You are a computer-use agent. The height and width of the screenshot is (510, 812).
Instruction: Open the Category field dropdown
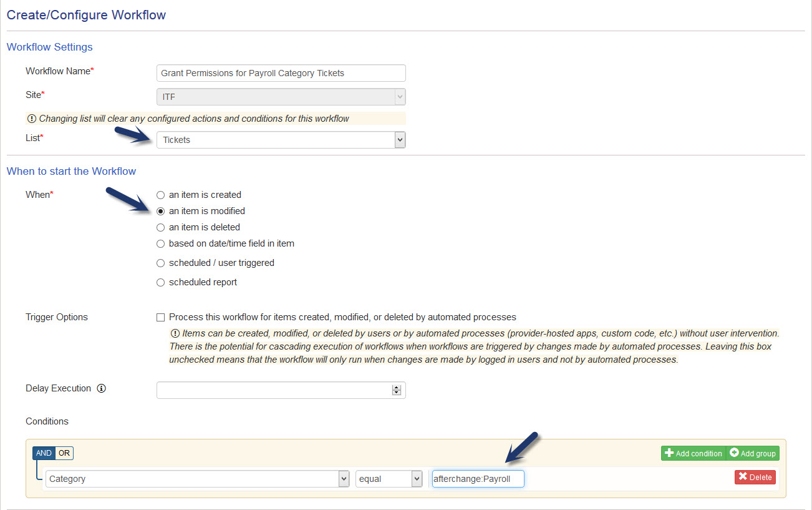(x=197, y=479)
